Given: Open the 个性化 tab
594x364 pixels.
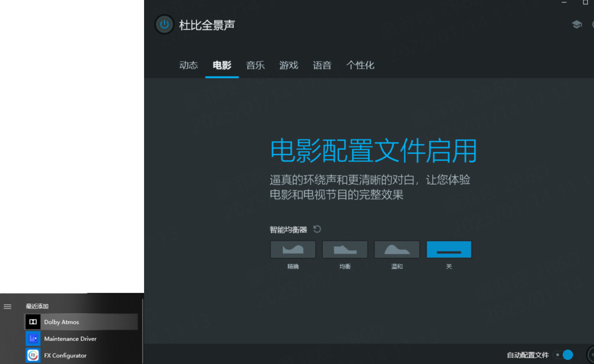Looking at the screenshot, I should (360, 65).
